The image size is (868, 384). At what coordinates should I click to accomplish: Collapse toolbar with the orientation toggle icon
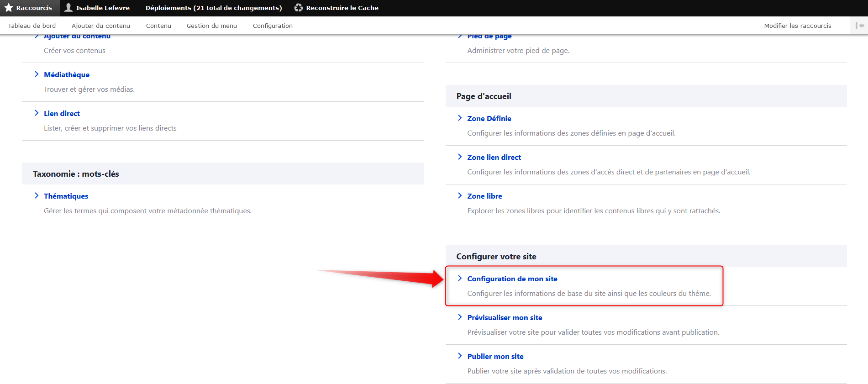[859, 26]
